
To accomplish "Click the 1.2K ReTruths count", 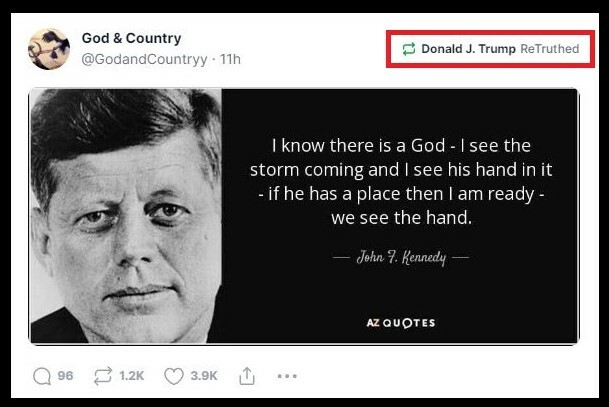I will pyautogui.click(x=132, y=376).
